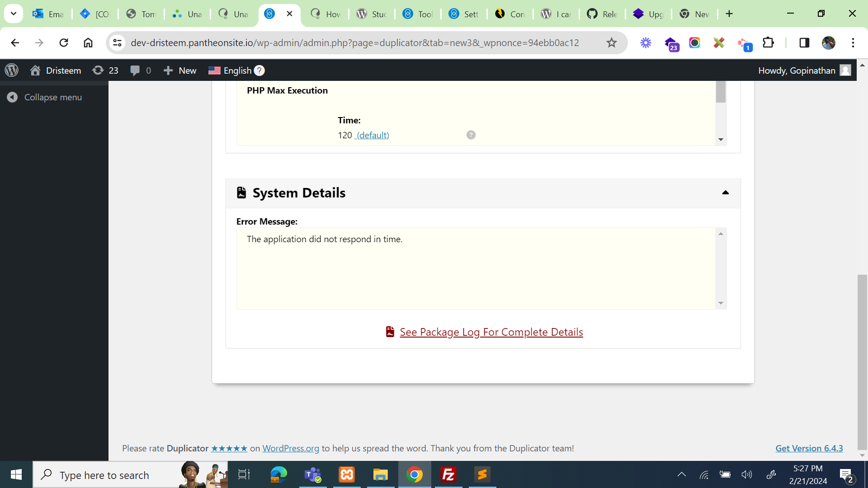
Task: Click the main page scrollbar thumb
Action: [x=862, y=361]
